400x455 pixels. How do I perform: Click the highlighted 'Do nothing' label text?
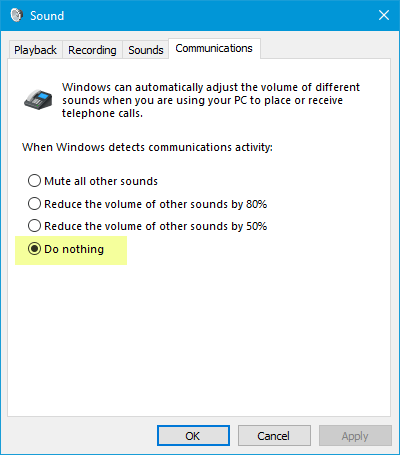coord(74,249)
